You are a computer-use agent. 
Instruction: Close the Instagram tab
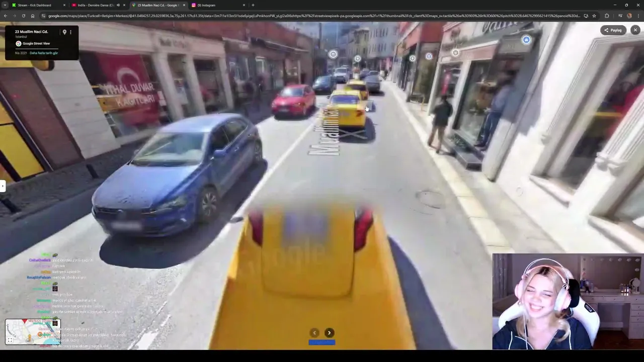[244, 5]
